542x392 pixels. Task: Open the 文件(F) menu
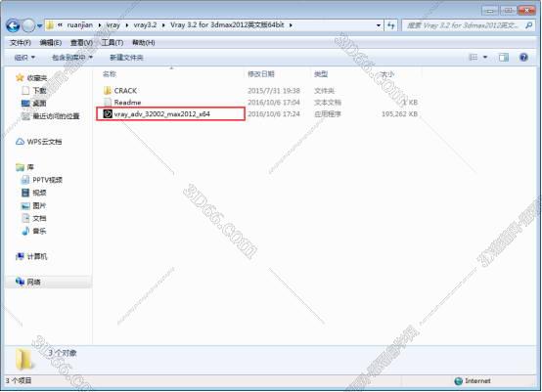(21, 42)
